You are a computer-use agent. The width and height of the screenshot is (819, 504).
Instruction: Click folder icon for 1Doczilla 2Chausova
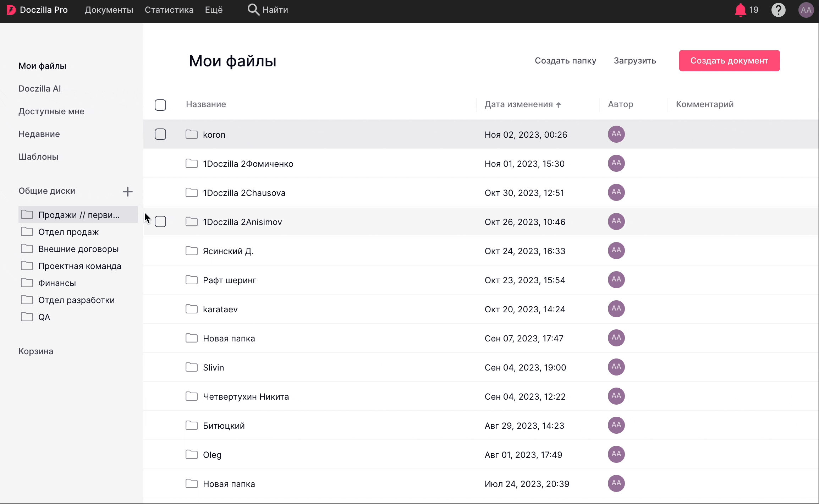192,192
